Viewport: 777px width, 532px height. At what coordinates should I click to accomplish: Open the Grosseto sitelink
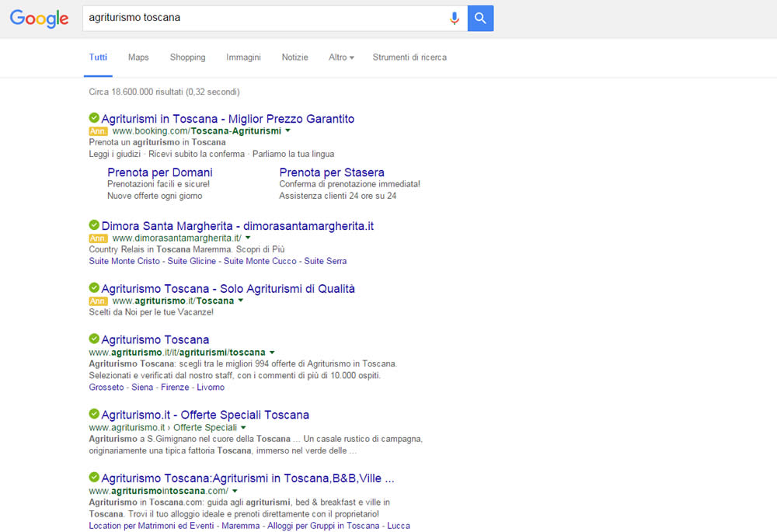(106, 388)
